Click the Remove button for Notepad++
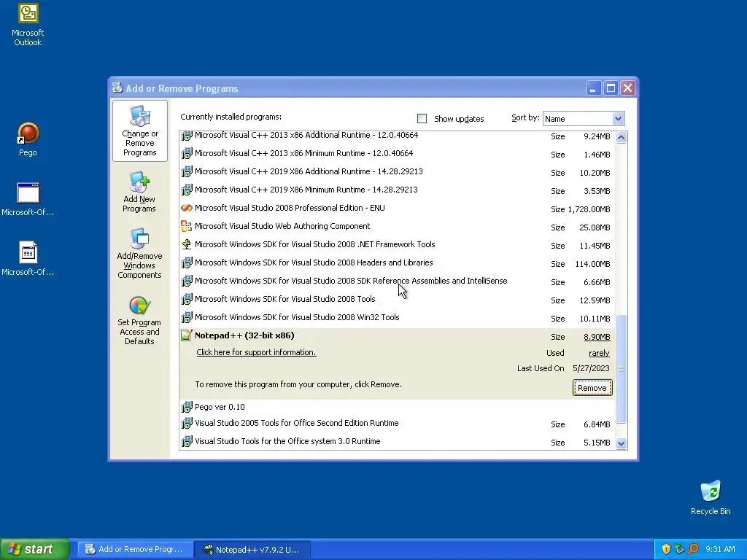Image resolution: width=747 pixels, height=560 pixels. coord(592,388)
